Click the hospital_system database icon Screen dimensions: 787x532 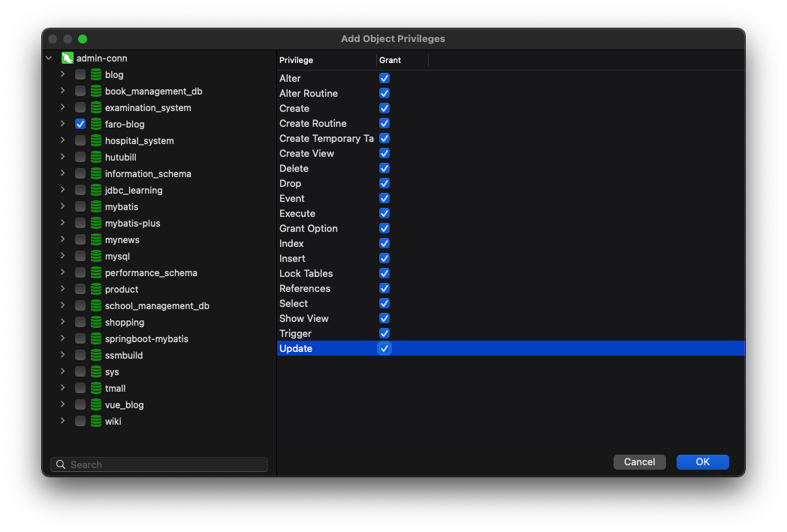pos(95,140)
